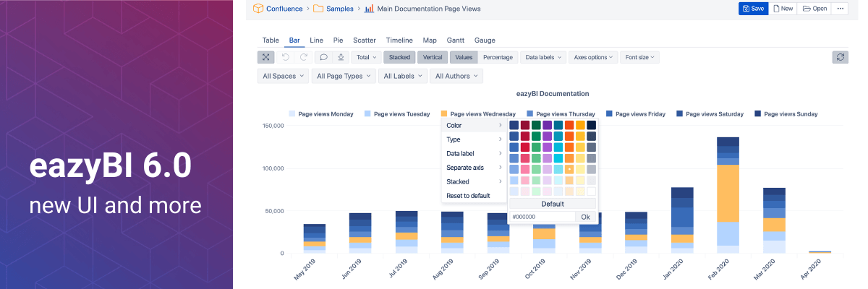Pick the selected orange swatch with dot
Viewport: 868px width, 289px height.
click(569, 169)
